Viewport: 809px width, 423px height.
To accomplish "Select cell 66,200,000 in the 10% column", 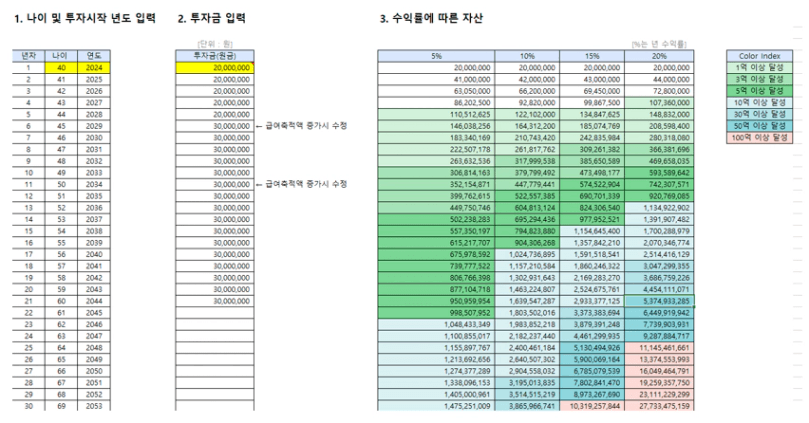I will pos(527,91).
